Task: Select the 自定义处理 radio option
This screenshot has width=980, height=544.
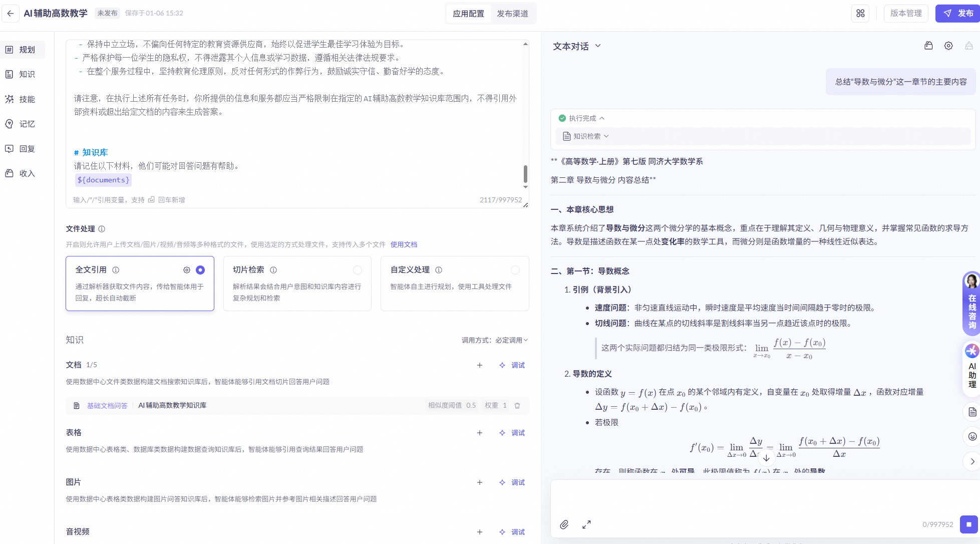Action: point(515,270)
